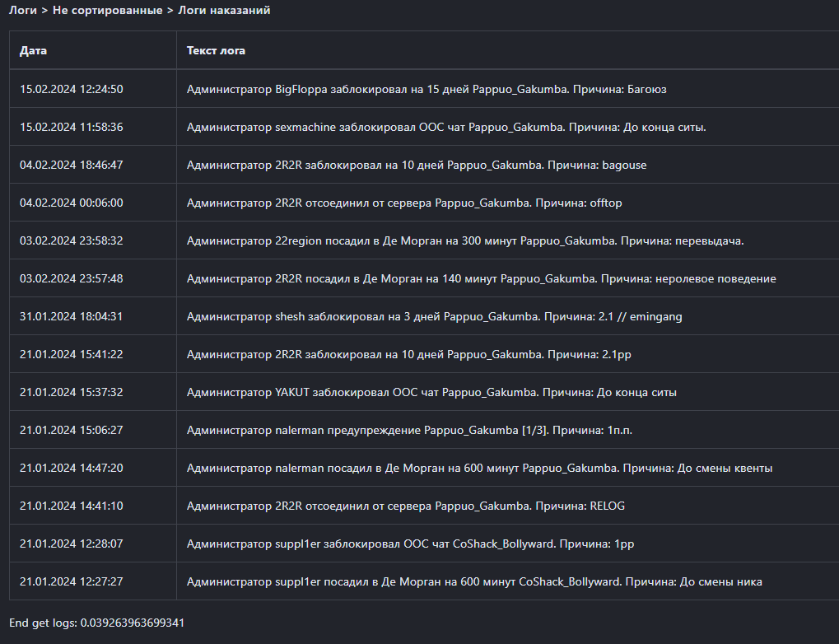This screenshot has width=839, height=644.
Task: Click the "Текст лога" column header
Action: tap(216, 51)
